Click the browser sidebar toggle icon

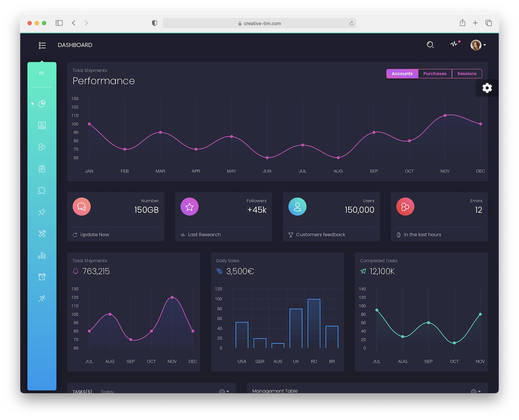(59, 23)
